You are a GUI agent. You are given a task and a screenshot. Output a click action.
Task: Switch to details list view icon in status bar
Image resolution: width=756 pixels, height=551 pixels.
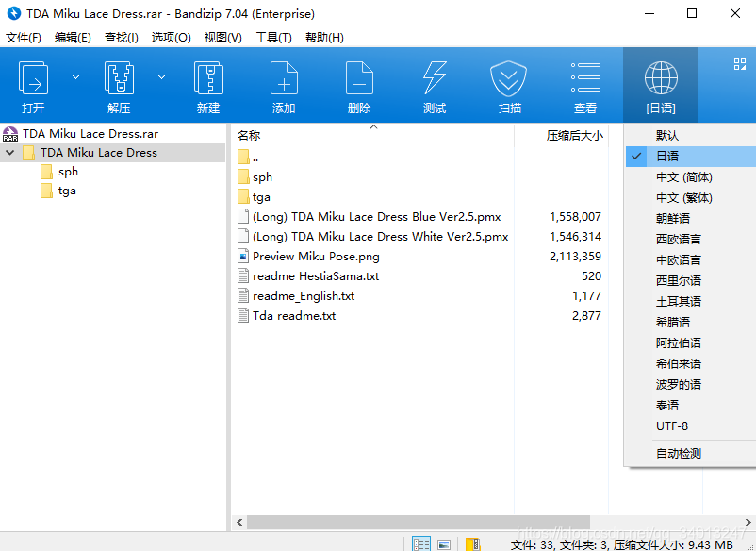point(421,543)
